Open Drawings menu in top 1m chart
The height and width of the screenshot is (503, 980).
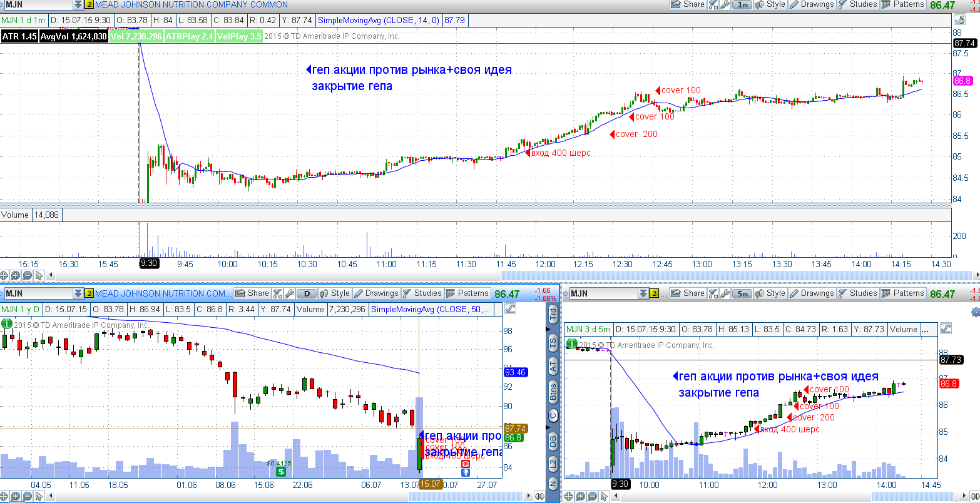pyautogui.click(x=812, y=4)
